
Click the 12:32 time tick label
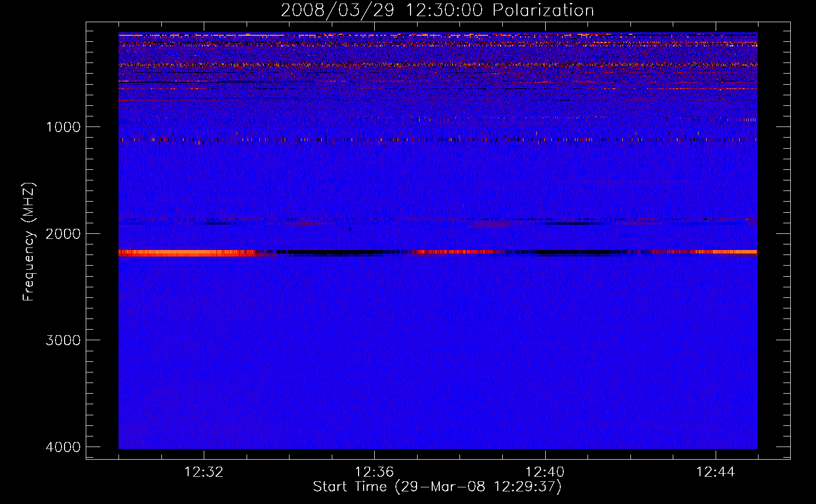204,472
